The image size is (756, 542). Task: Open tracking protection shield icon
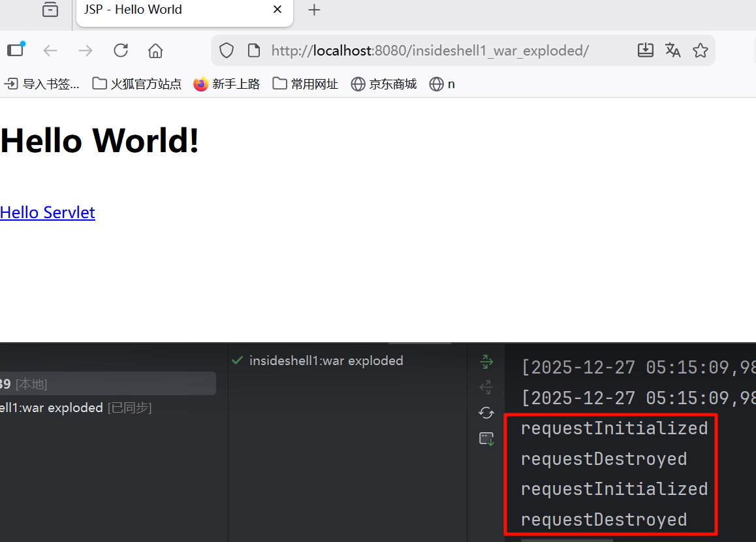(x=226, y=50)
